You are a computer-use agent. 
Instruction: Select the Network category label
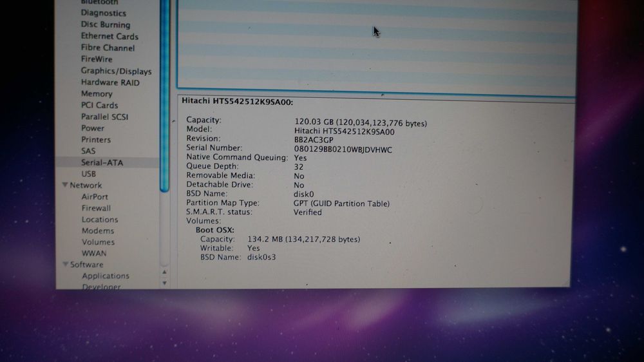(x=86, y=186)
